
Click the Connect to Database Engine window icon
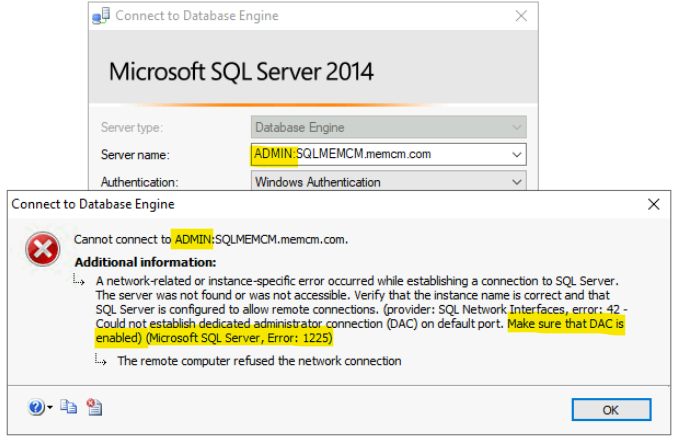101,16
